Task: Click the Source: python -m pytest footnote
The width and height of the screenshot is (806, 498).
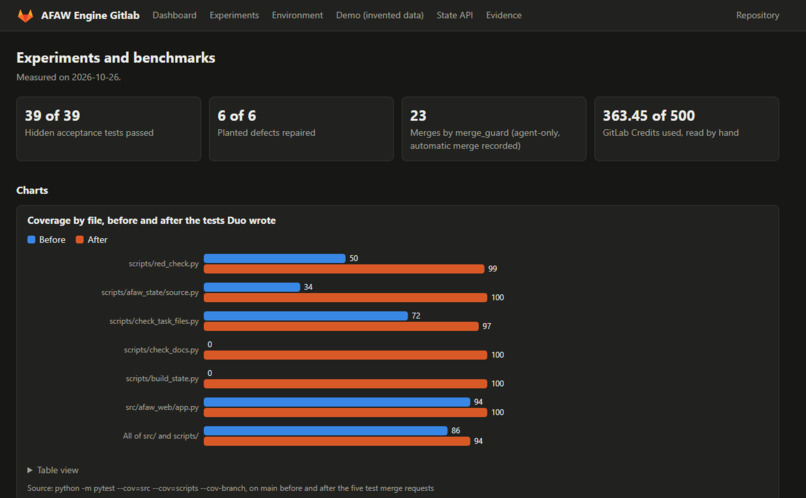Action: click(x=230, y=488)
